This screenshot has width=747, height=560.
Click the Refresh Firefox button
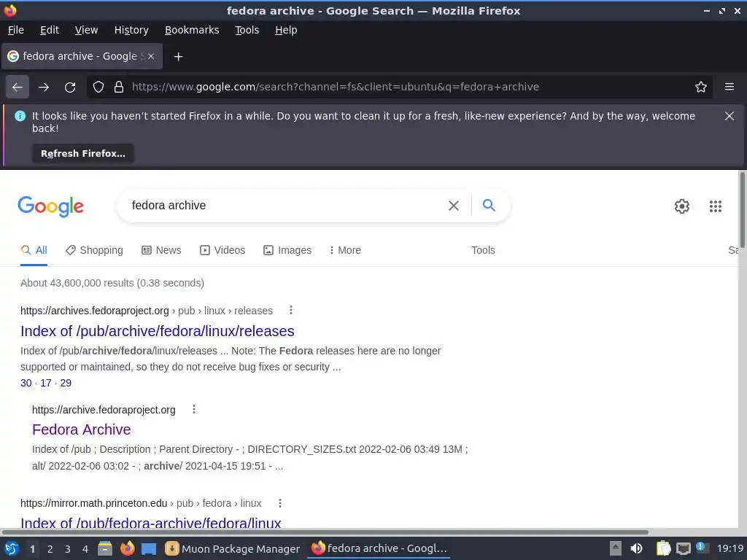click(x=83, y=154)
